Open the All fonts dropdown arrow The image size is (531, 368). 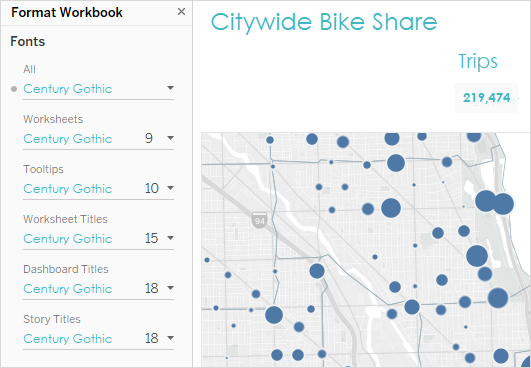170,88
